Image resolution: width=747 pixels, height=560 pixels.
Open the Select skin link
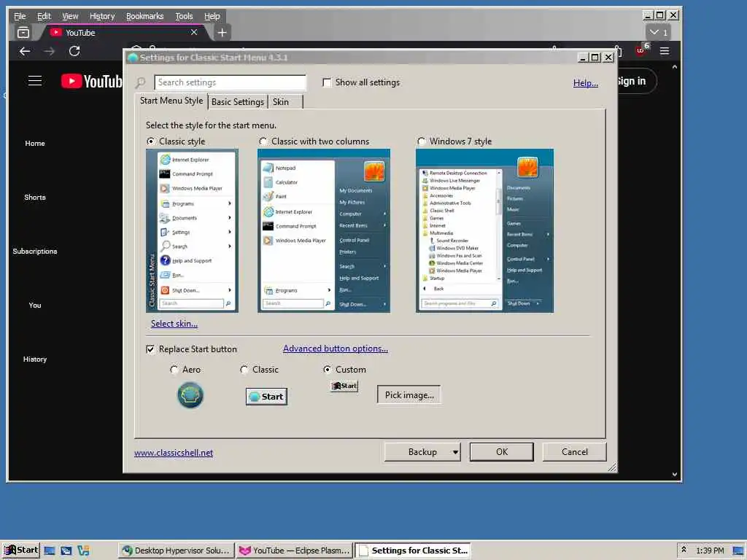(x=174, y=324)
